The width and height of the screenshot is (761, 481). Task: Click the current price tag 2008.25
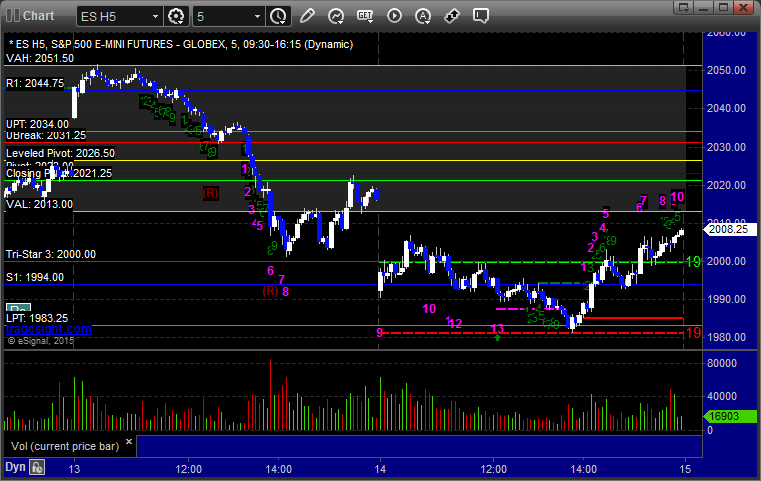[x=729, y=229]
